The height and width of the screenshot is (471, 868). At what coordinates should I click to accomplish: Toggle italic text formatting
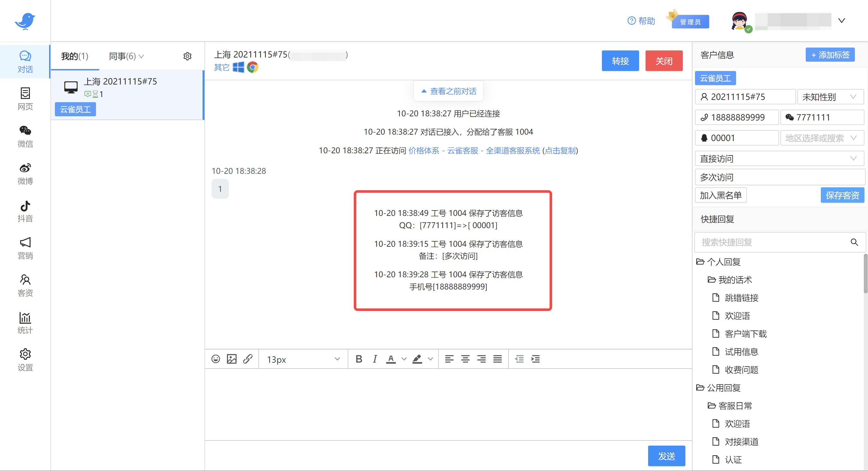(x=375, y=359)
